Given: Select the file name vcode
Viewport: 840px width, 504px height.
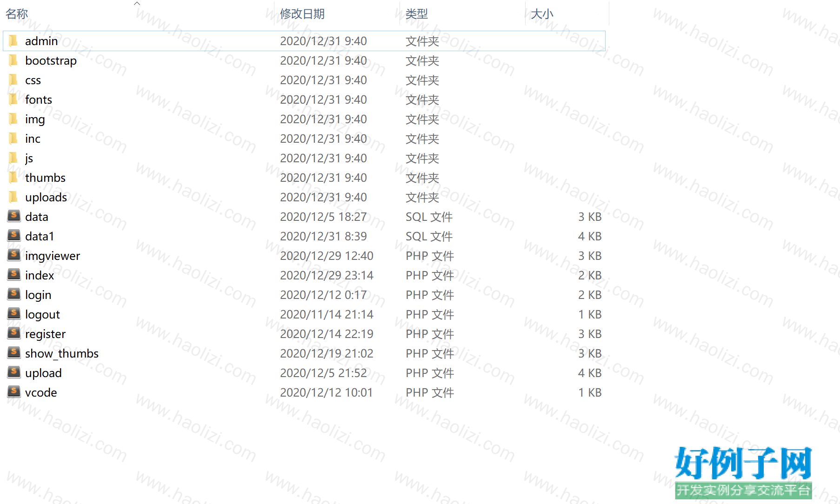Looking at the screenshot, I should (x=41, y=392).
